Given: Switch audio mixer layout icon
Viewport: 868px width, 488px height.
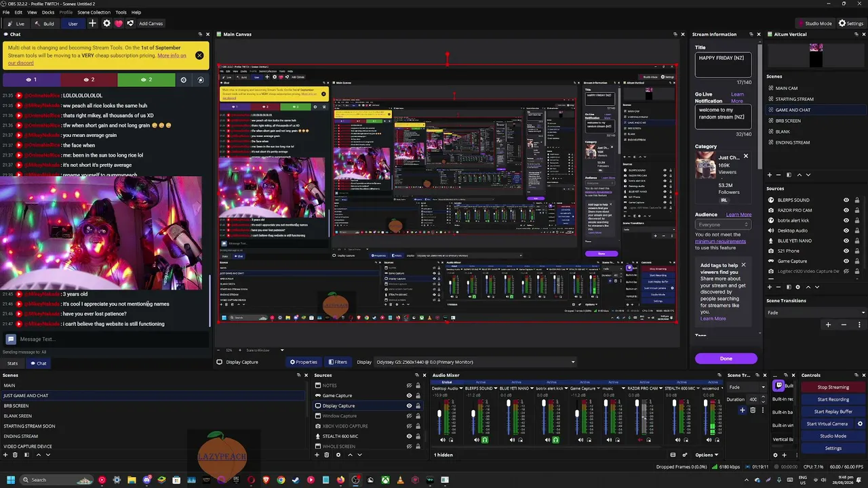Looking at the screenshot, I should [673, 455].
